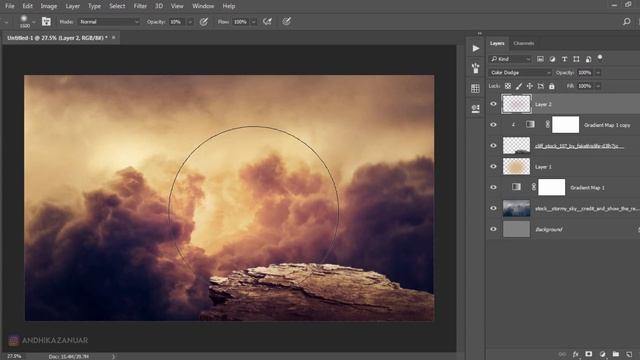
Task: Create new layer icon
Action: point(629,354)
